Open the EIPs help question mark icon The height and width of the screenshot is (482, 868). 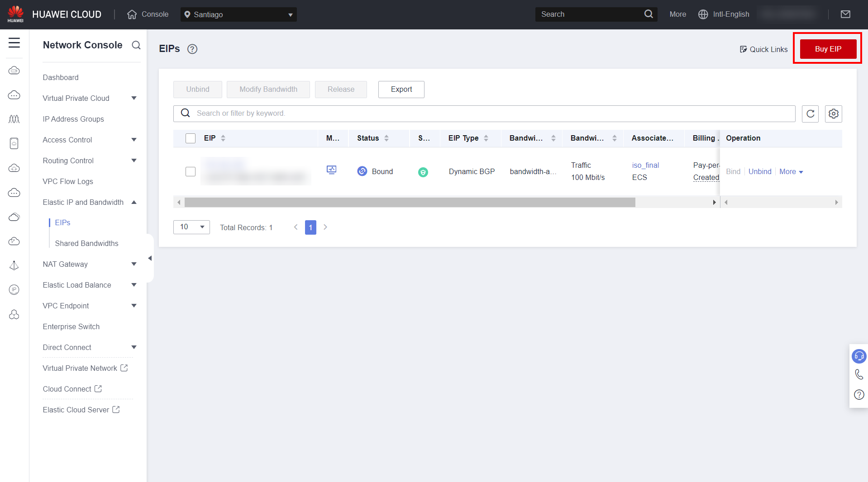click(192, 49)
